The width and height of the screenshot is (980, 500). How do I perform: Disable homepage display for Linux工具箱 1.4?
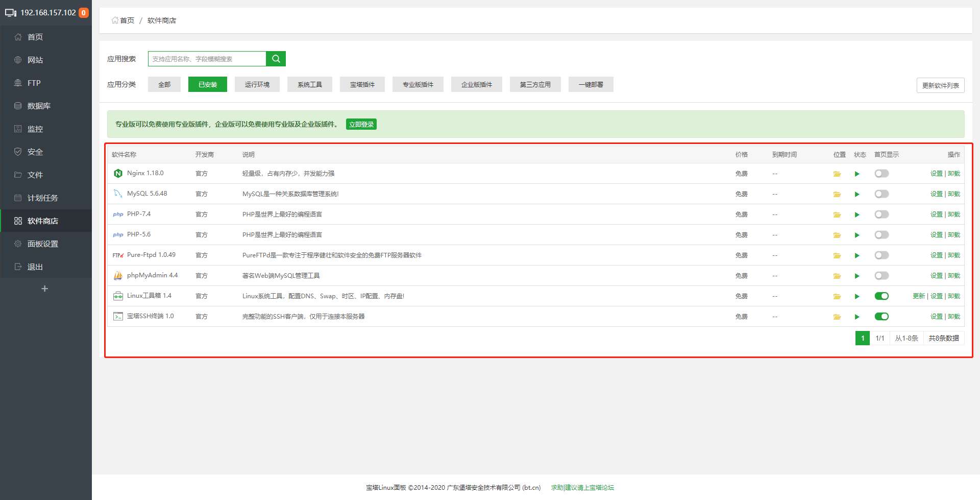tap(881, 296)
